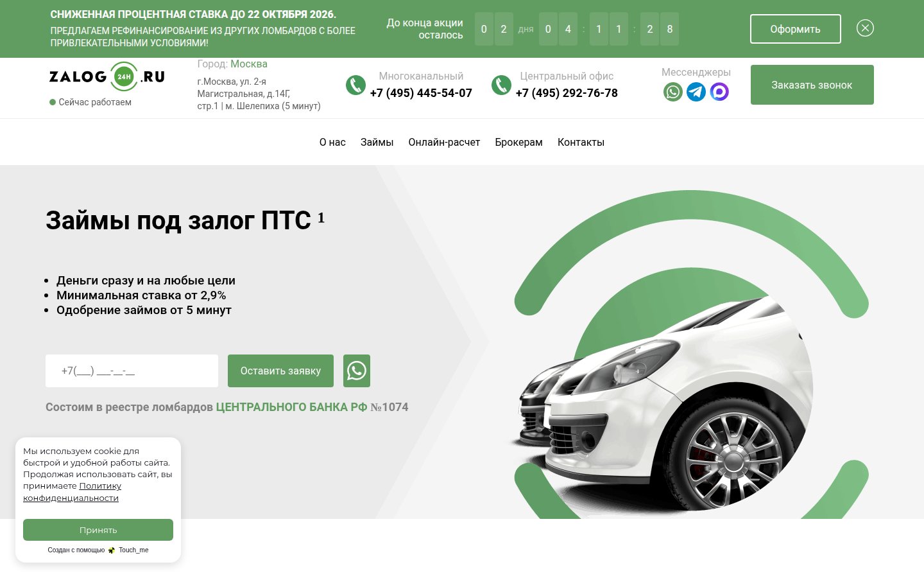Viewport: 924px width, 578px height.
Task: Open the purple messenger icon in header
Action: click(x=719, y=92)
